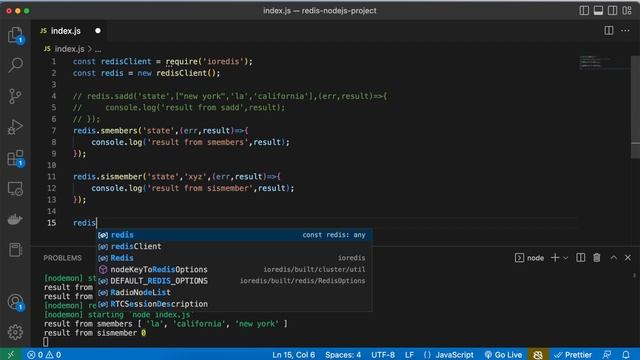Toggle the primary sidebar from title bar

point(584,11)
